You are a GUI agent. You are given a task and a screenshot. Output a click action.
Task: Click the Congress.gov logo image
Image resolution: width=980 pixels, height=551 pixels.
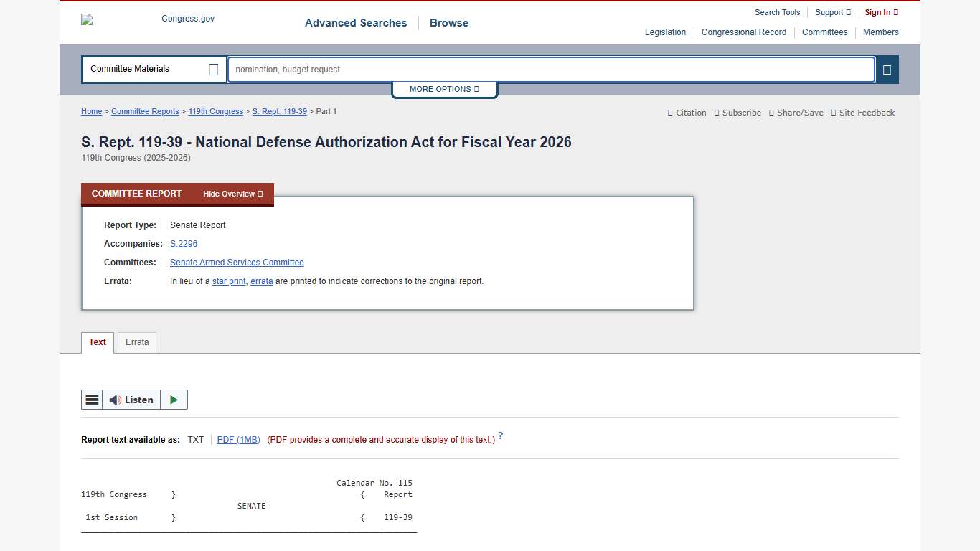(x=86, y=19)
